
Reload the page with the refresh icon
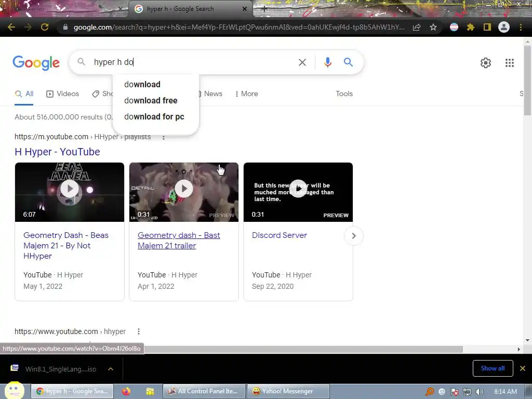coord(45,27)
